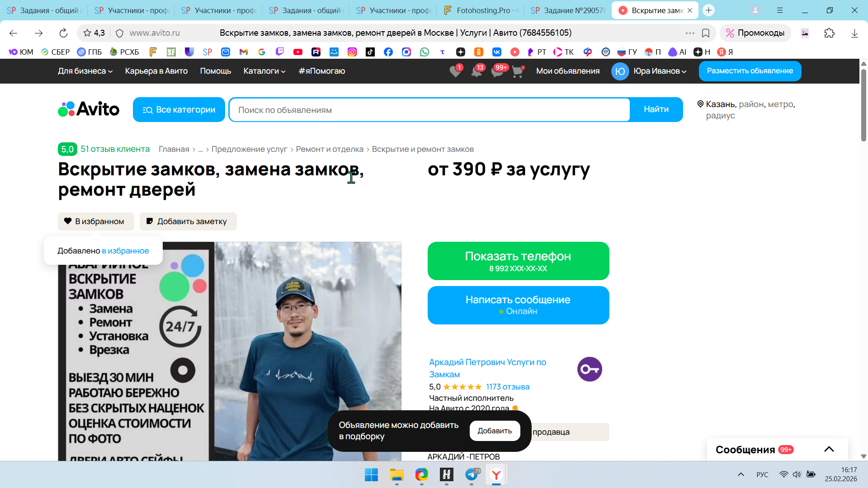
Task: Open the Юра Иванов profile dropdown
Action: [x=649, y=71]
